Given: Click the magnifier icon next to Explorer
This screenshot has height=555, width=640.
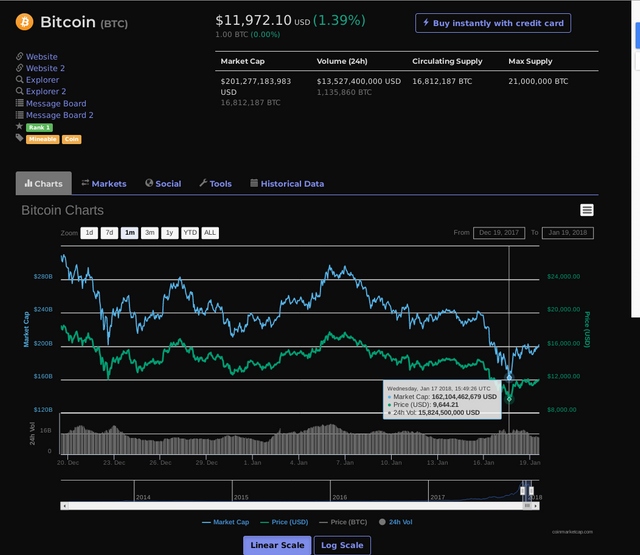Looking at the screenshot, I should pos(19,79).
